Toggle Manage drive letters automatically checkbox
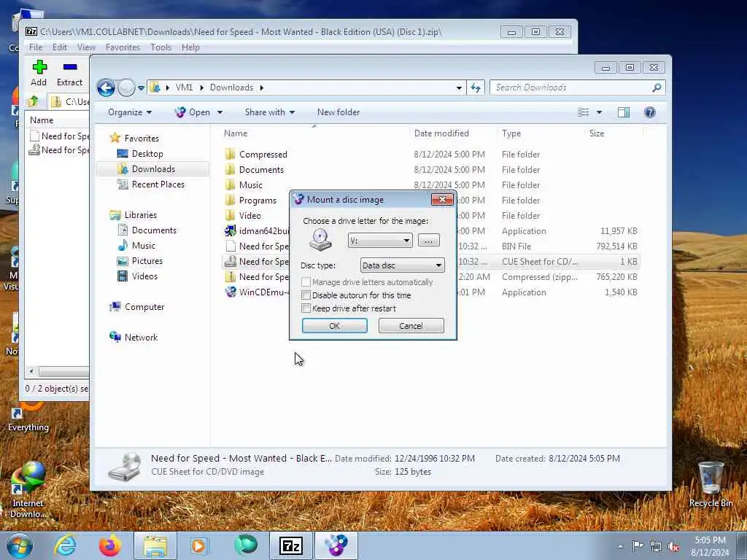This screenshot has height=560, width=747. point(306,282)
